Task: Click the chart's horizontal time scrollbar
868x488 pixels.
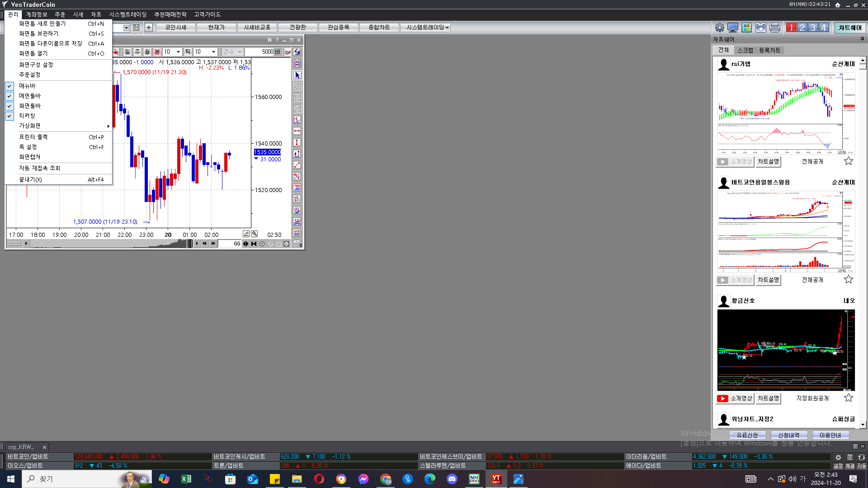Action: point(108,244)
